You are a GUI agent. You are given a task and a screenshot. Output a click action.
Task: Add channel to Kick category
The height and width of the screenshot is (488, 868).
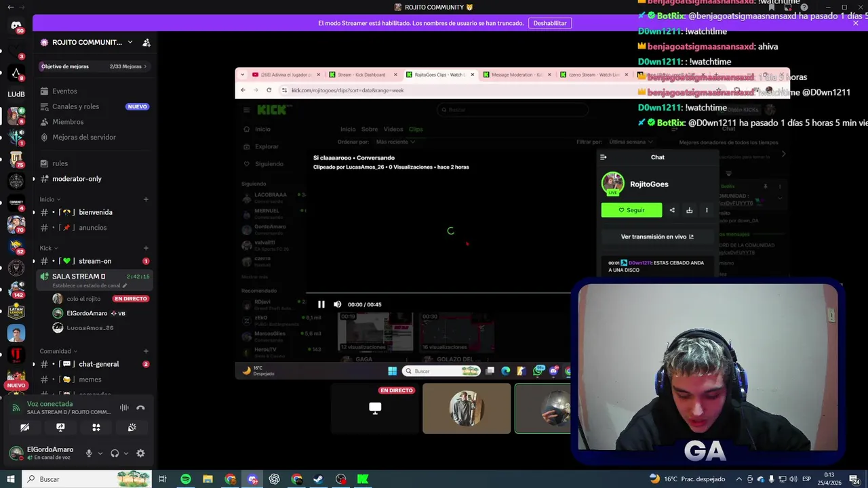146,248
